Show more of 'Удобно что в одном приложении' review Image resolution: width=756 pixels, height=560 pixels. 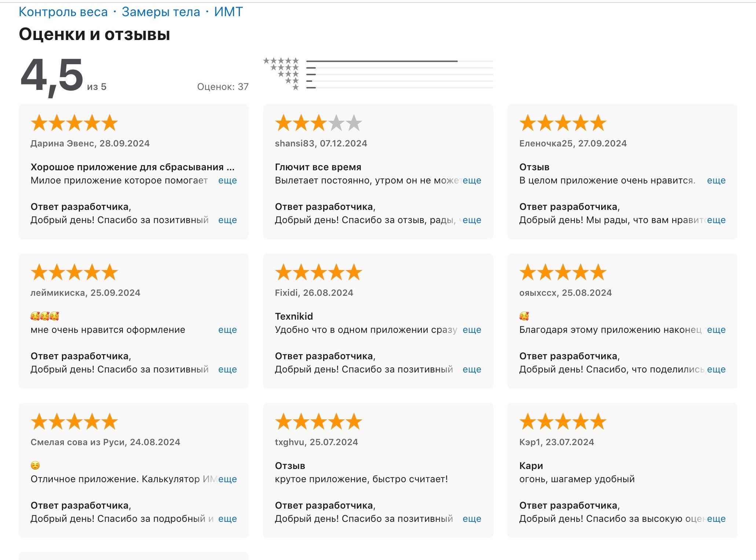click(472, 330)
